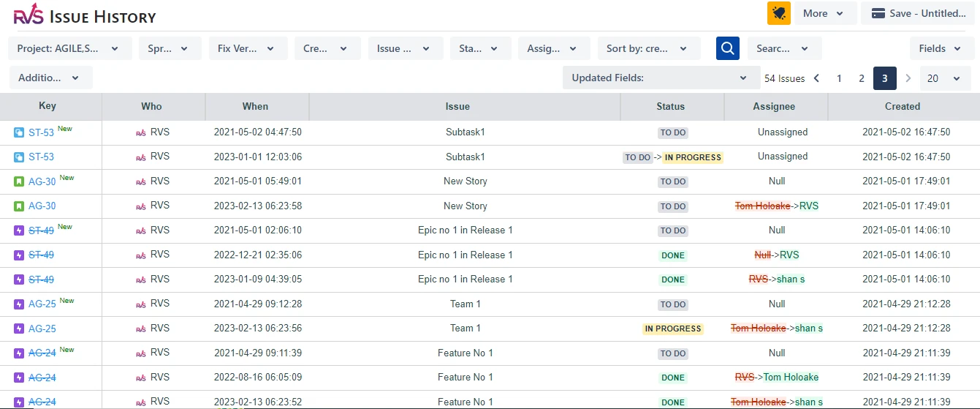Screen dimensions: 980x409
Task: Click the blue search magnifier button
Action: (x=727, y=48)
